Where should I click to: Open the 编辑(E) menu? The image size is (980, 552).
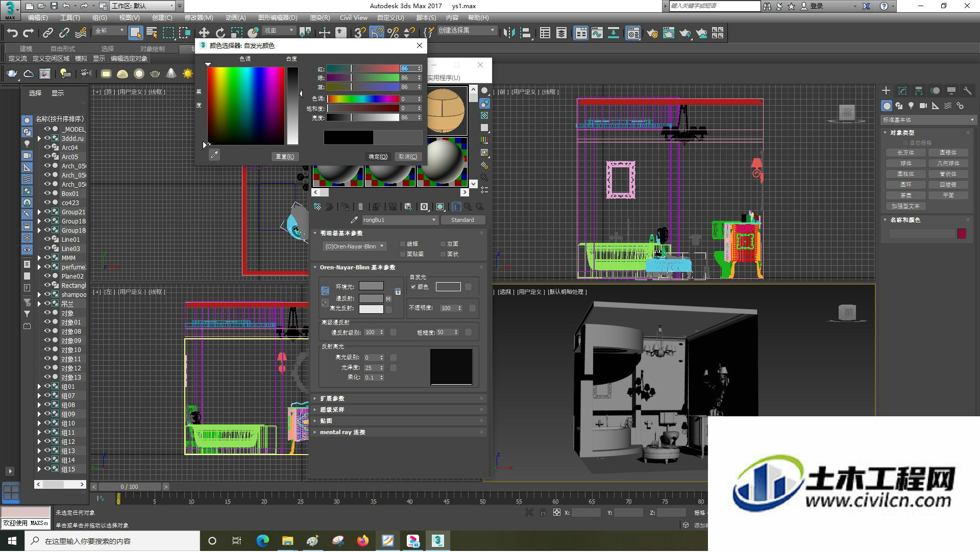[38, 17]
